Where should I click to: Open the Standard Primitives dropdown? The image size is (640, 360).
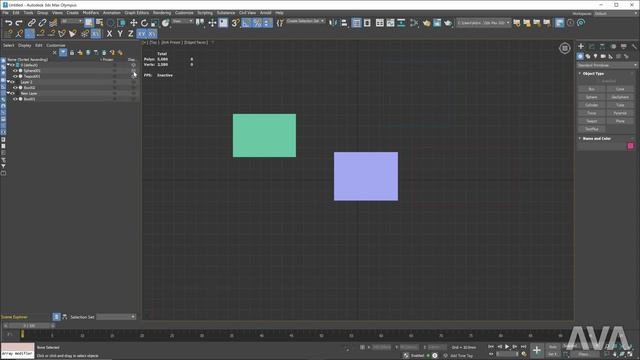tap(607, 65)
